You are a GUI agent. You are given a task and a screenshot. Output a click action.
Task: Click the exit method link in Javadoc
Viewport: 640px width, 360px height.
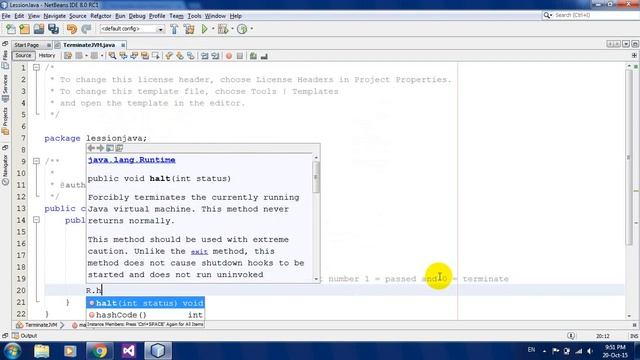point(199,252)
